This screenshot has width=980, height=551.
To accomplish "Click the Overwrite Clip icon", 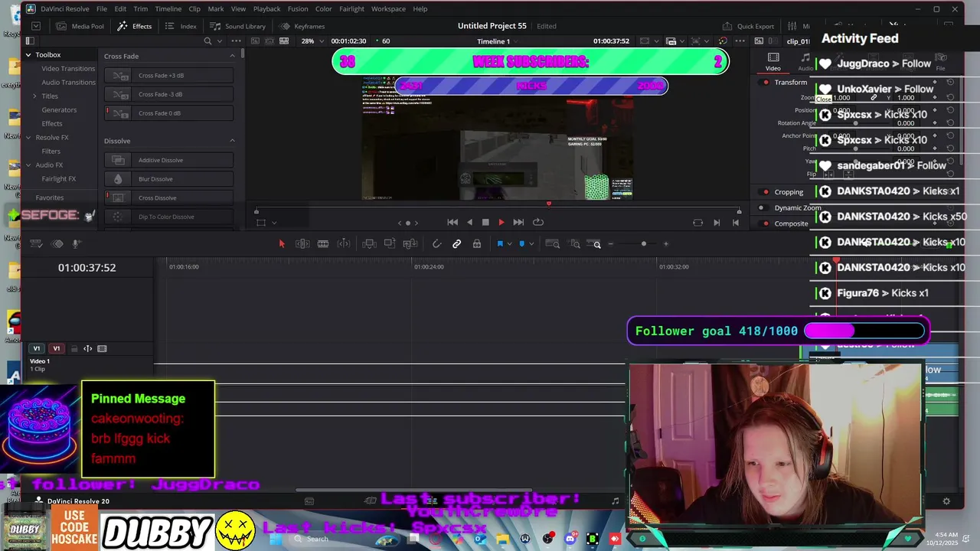I will (x=390, y=244).
